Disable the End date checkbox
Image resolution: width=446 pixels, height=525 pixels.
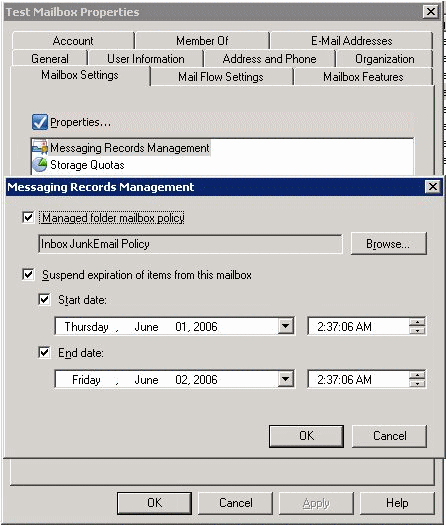44,352
